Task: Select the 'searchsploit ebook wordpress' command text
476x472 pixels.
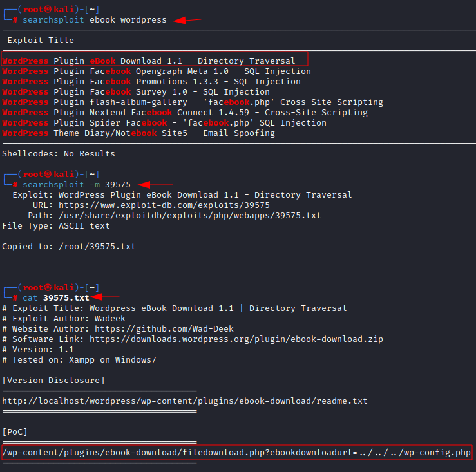Action: [95, 20]
